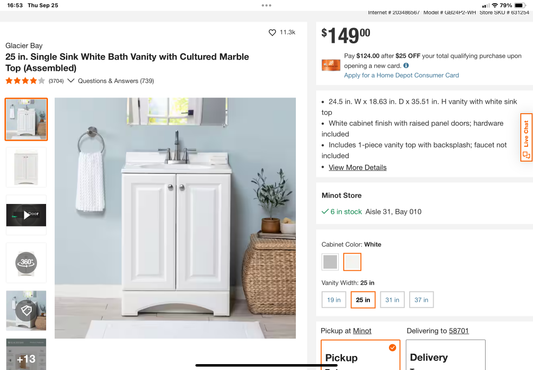
Task: Choose the Pickup fulfillment option
Action: [360, 355]
